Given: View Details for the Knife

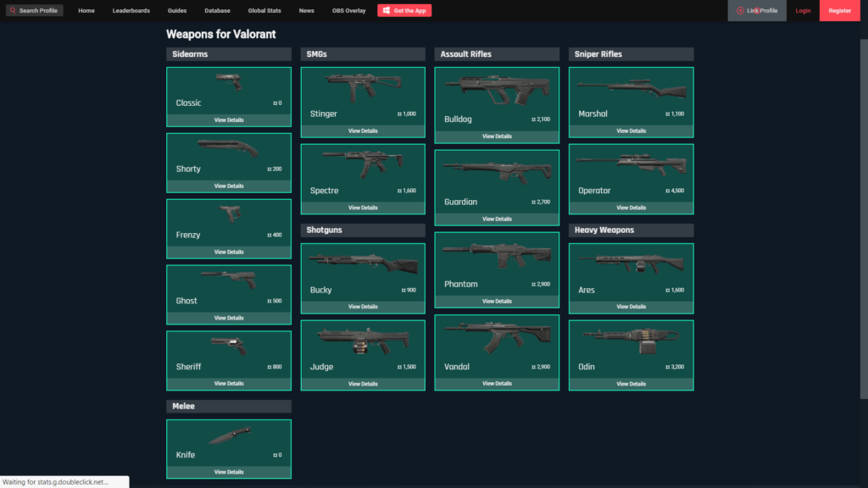Looking at the screenshot, I should point(229,472).
